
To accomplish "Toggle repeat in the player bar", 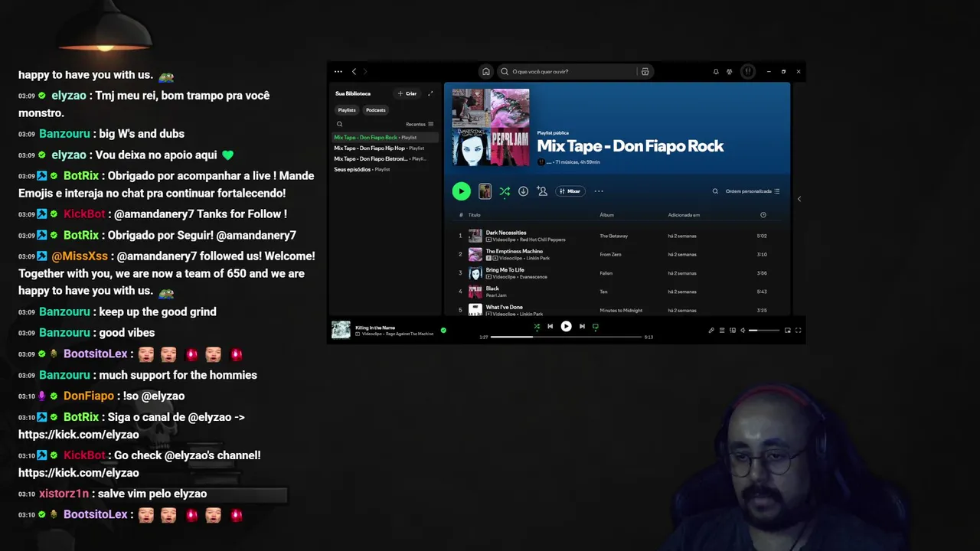I will click(x=596, y=327).
